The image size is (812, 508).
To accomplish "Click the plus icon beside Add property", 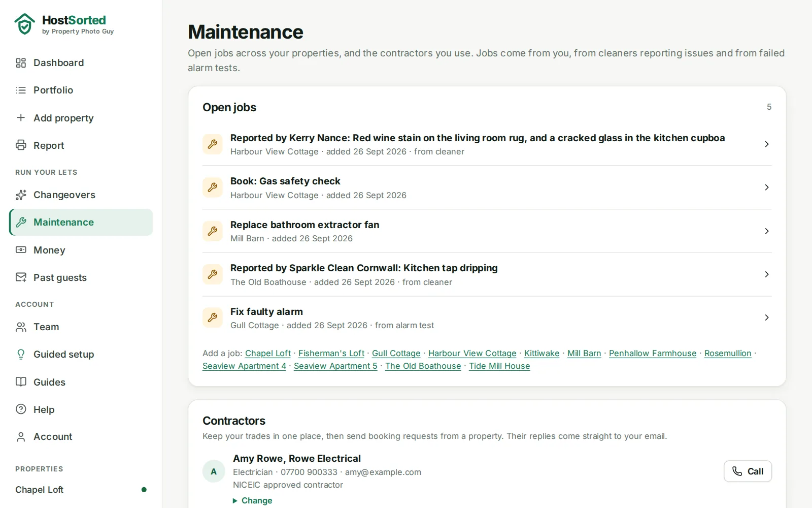I will click(x=21, y=118).
